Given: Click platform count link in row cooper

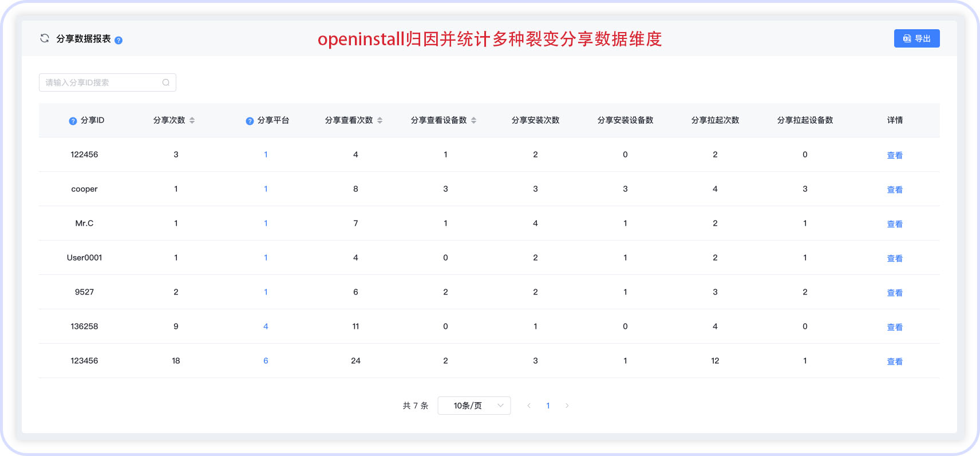Looking at the screenshot, I should (x=266, y=189).
